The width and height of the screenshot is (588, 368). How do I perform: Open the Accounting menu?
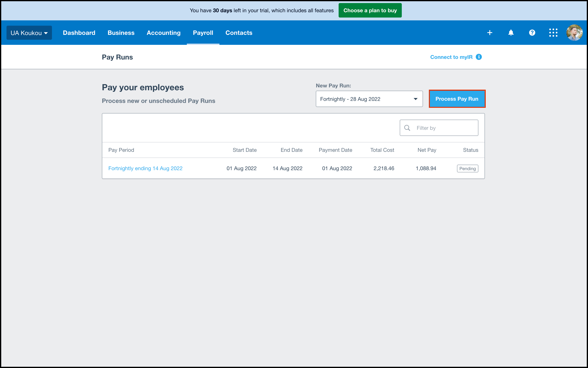click(x=164, y=33)
